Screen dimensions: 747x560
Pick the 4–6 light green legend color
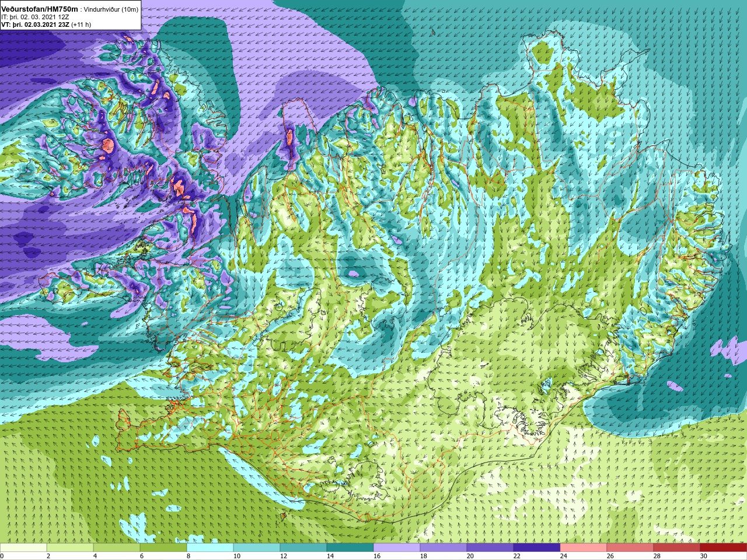coord(117,547)
